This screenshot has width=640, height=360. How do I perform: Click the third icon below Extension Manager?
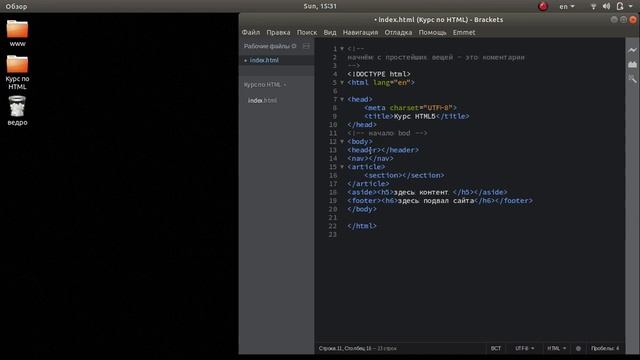pos(632,78)
